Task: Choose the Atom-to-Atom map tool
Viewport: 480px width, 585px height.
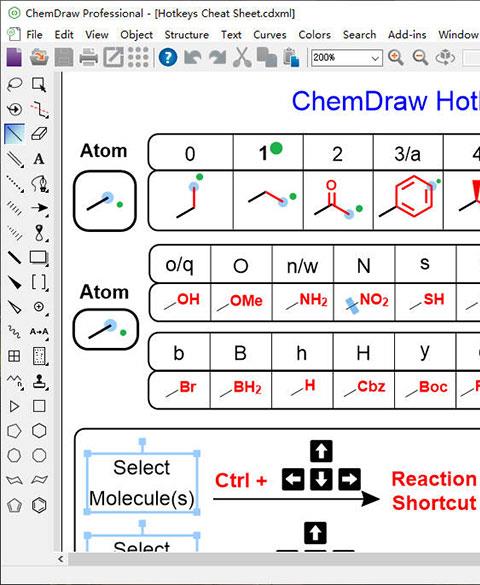Action: tap(39, 331)
